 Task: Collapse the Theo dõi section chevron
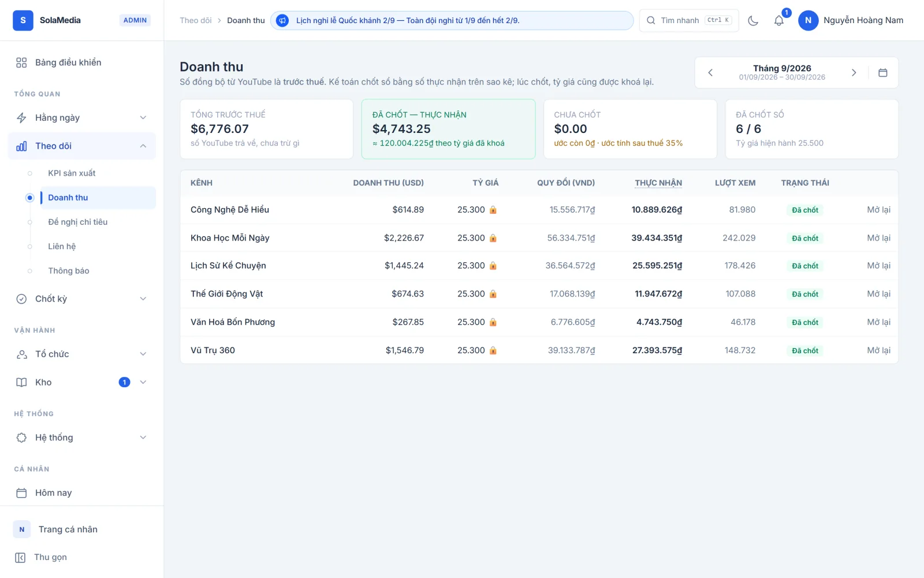click(143, 146)
